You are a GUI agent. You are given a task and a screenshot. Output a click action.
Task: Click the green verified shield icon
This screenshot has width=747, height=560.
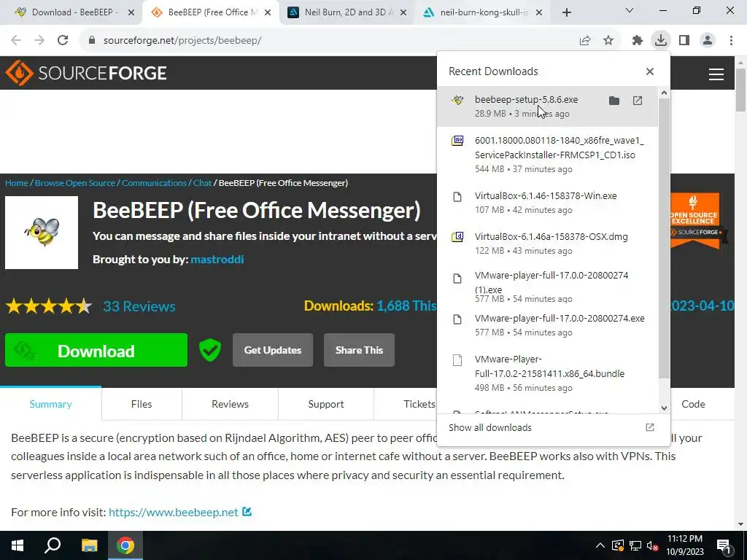(x=209, y=351)
